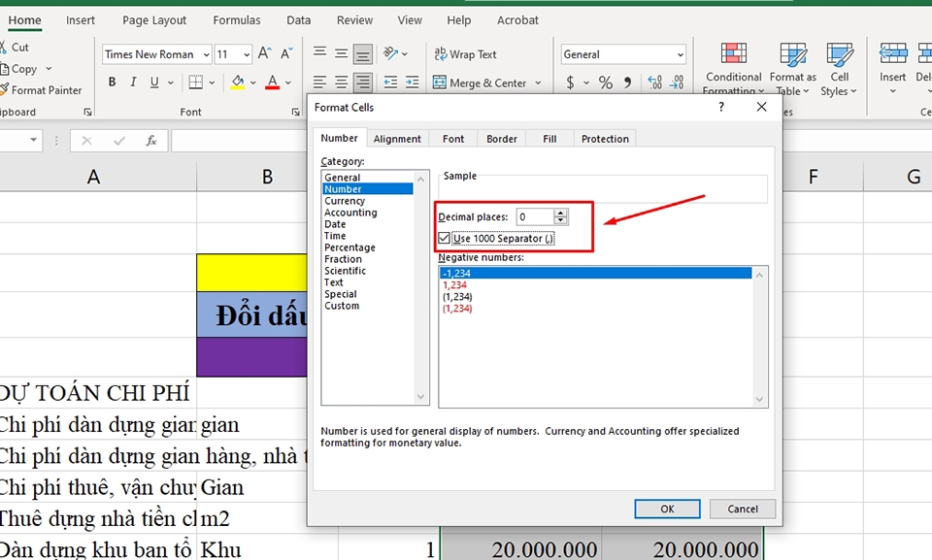Select column A header
932x560 pixels.
click(93, 177)
